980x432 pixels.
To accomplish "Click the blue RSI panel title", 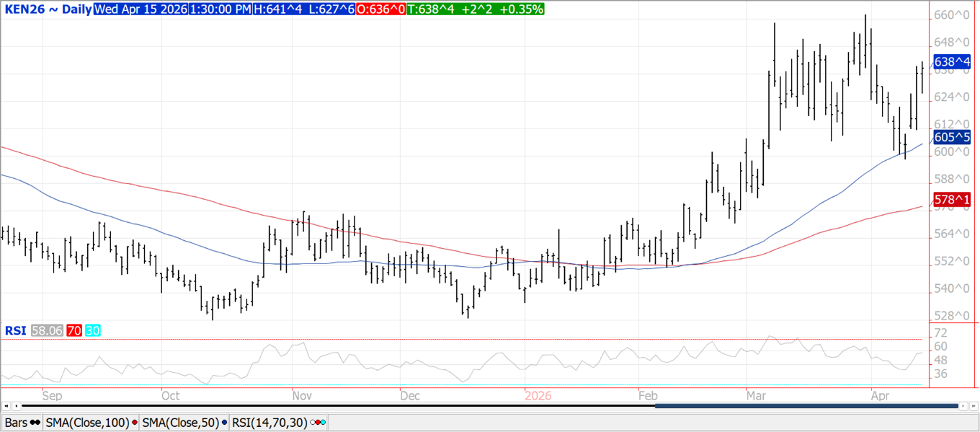I will click(x=15, y=331).
